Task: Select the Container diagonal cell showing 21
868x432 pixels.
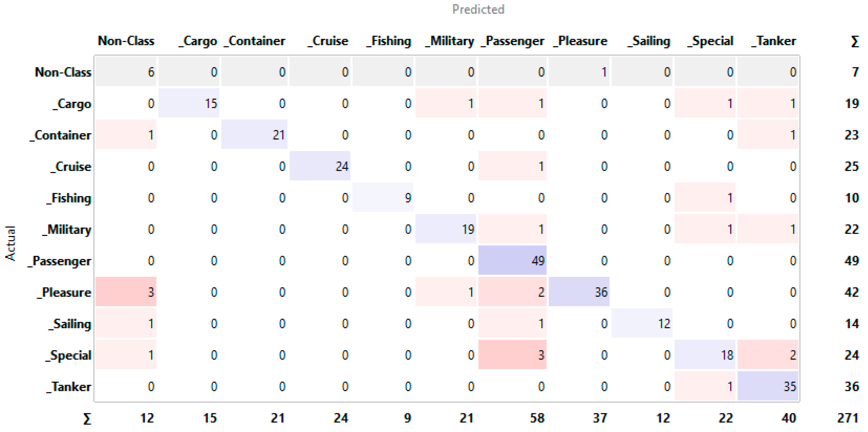Action: coord(254,135)
